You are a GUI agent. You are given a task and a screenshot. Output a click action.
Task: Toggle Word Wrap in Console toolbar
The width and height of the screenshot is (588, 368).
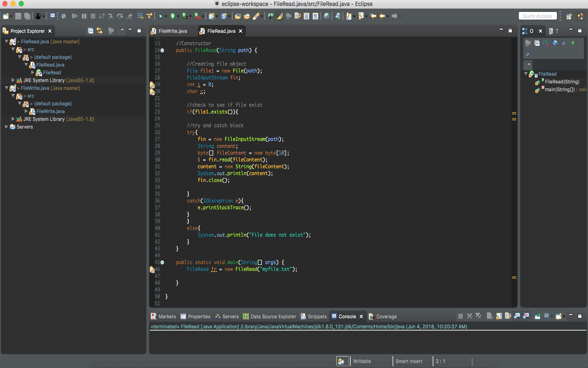coord(508,316)
